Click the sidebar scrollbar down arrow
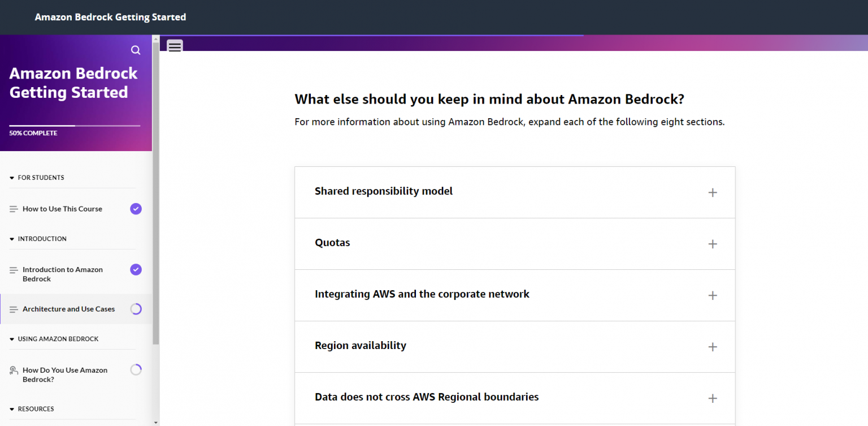This screenshot has height=426, width=868. click(156, 422)
